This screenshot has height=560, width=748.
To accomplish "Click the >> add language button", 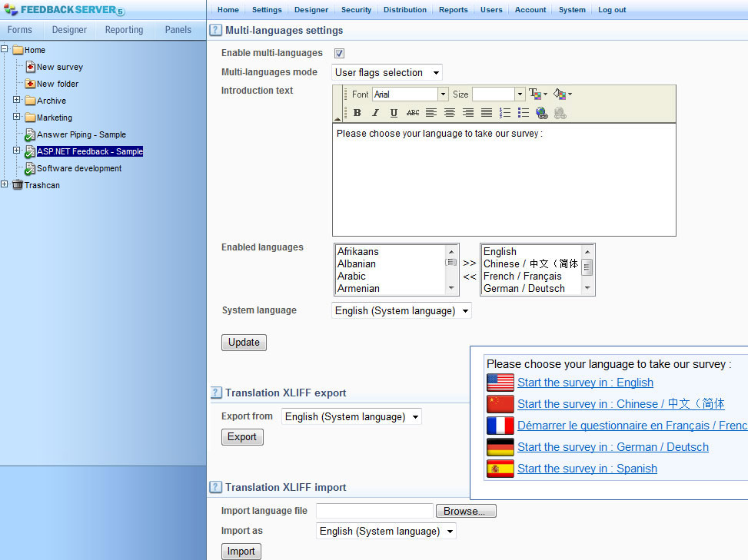I will (x=470, y=263).
